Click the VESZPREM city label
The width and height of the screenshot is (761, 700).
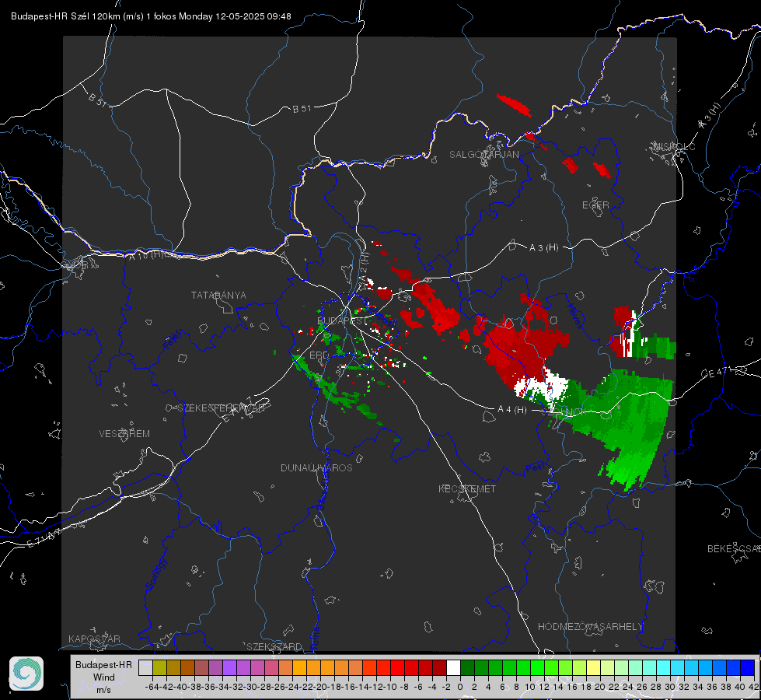[124, 434]
